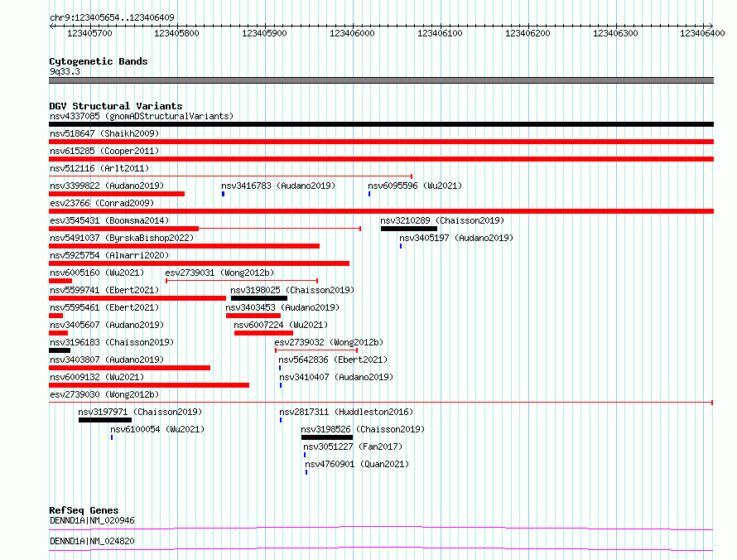Select nsv3051227 (Fan2017) label
This screenshot has width=737, height=560.
[353, 447]
